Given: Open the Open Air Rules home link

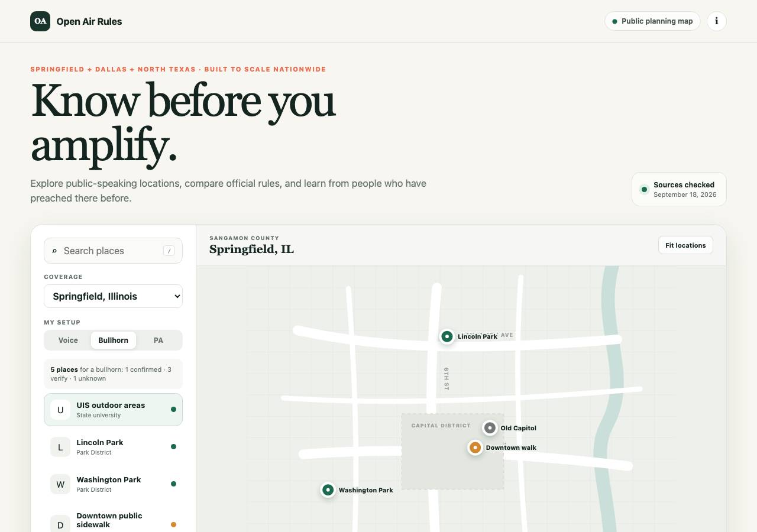Looking at the screenshot, I should tap(76, 21).
